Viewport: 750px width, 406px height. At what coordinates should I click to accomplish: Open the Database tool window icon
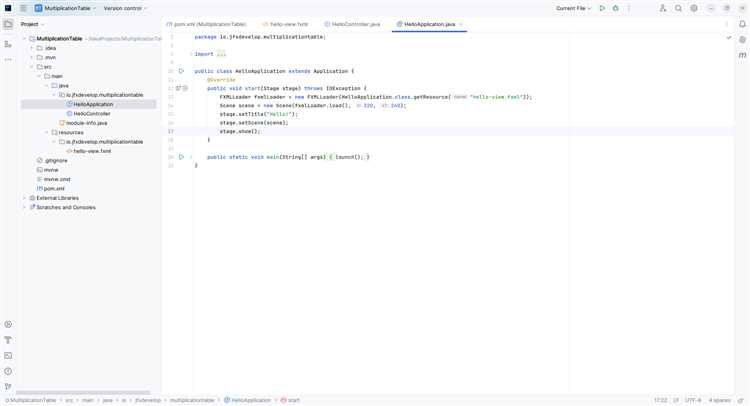(x=742, y=40)
